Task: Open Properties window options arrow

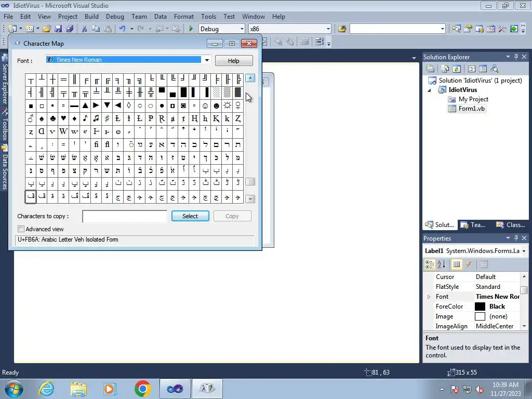Action: tap(508, 238)
